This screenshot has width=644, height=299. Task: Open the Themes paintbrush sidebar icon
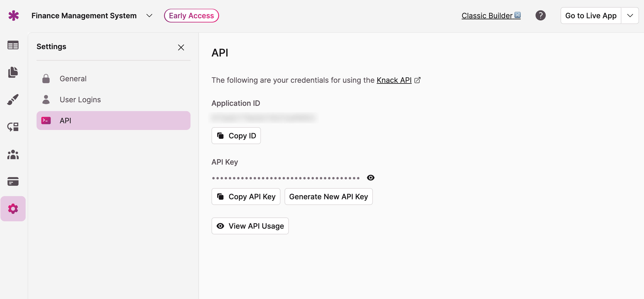click(x=13, y=100)
